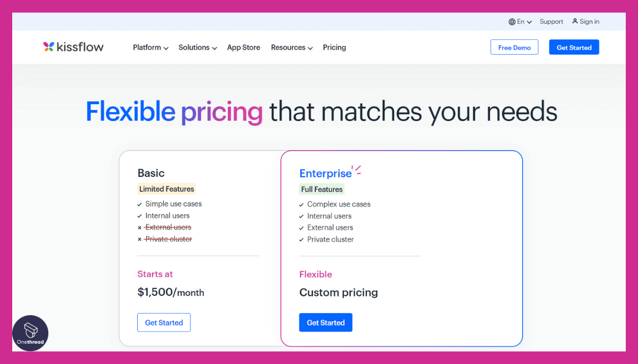Go to the App Store page

(x=244, y=47)
